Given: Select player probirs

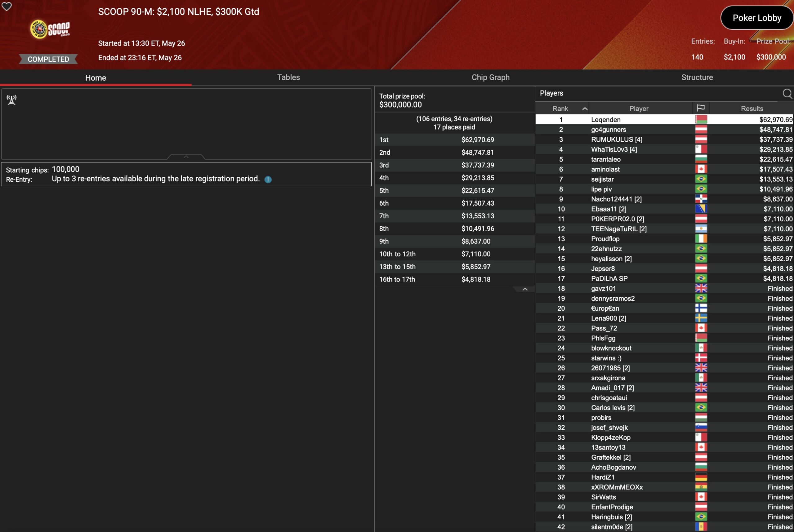Looking at the screenshot, I should (x=664, y=418).
